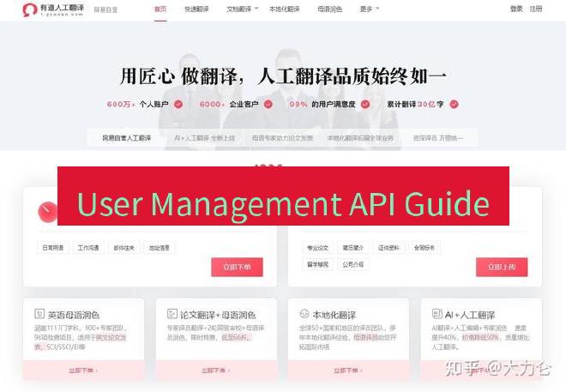The height and width of the screenshot is (392, 566).
Task: Select the 网易自营人工翻译 banner tab
Action: click(x=127, y=138)
